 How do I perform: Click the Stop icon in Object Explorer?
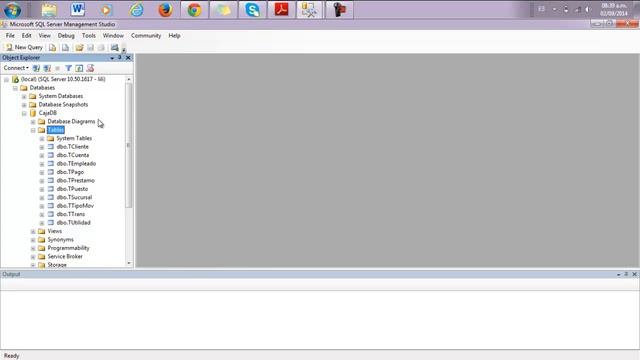58,68
